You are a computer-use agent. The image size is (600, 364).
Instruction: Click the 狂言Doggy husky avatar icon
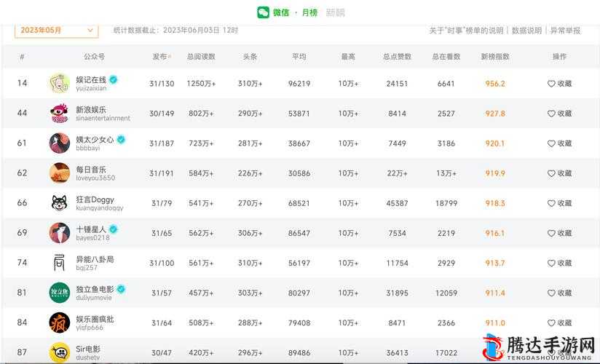(x=60, y=203)
